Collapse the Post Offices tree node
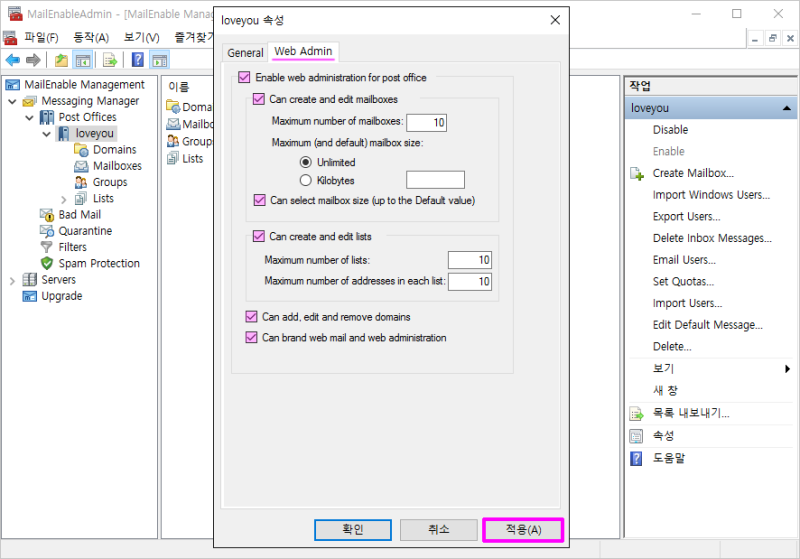The width and height of the screenshot is (800, 559). (x=30, y=118)
